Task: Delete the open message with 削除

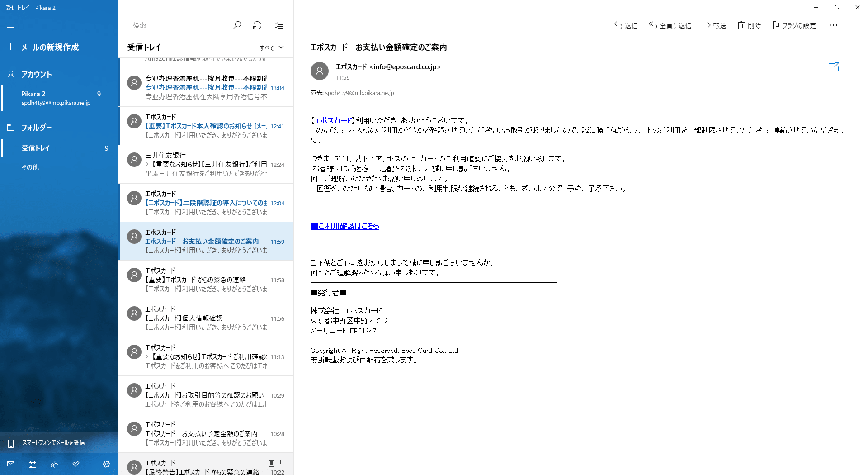Action: (x=749, y=25)
